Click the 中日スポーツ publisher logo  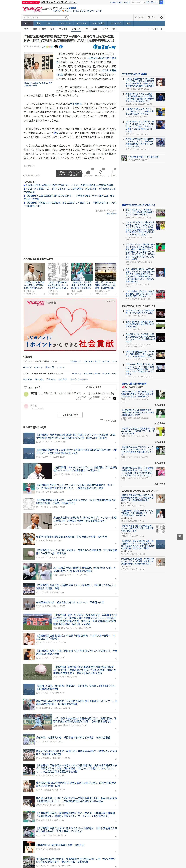[x=105, y=47]
